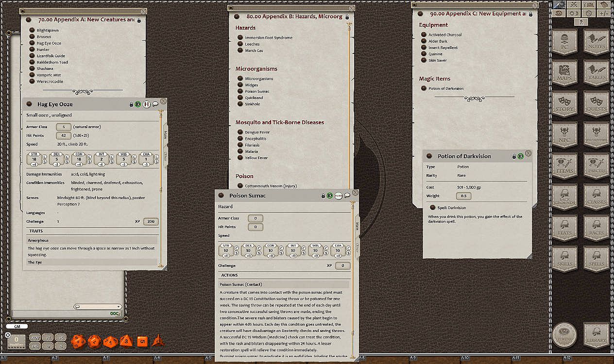
Task: Open the chat mode dropdown above OOC
Action: (x=98, y=307)
